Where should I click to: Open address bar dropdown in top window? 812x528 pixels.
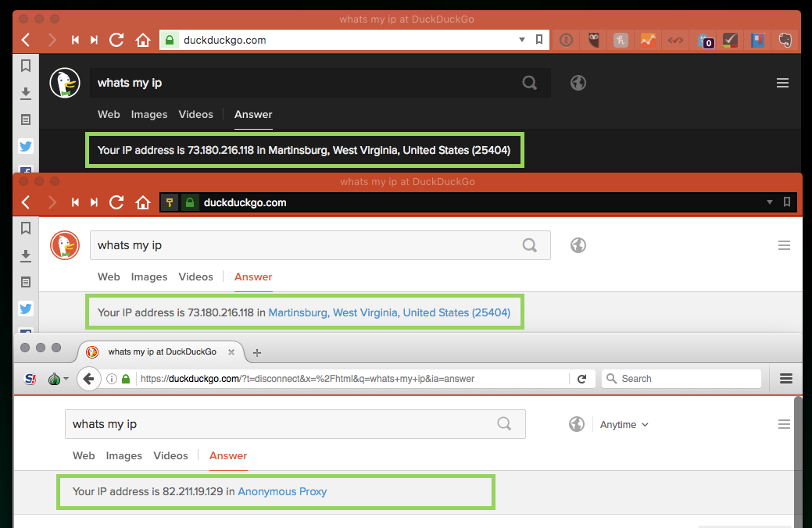[x=522, y=40]
